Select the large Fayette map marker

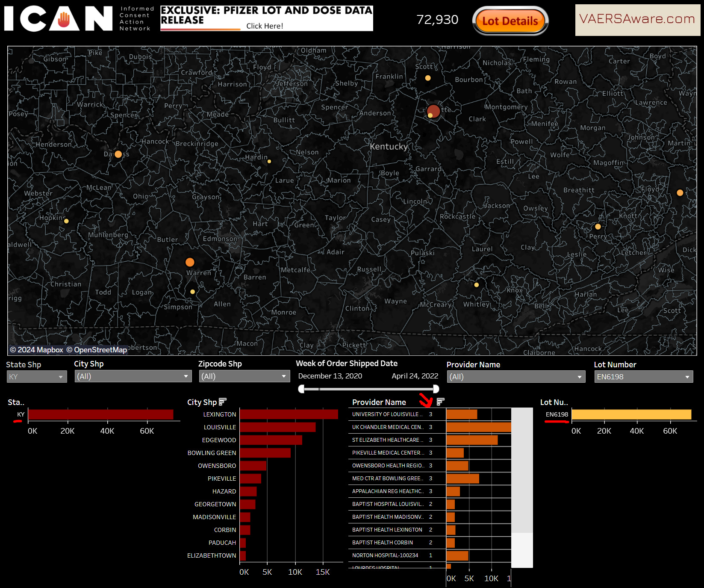434,111
